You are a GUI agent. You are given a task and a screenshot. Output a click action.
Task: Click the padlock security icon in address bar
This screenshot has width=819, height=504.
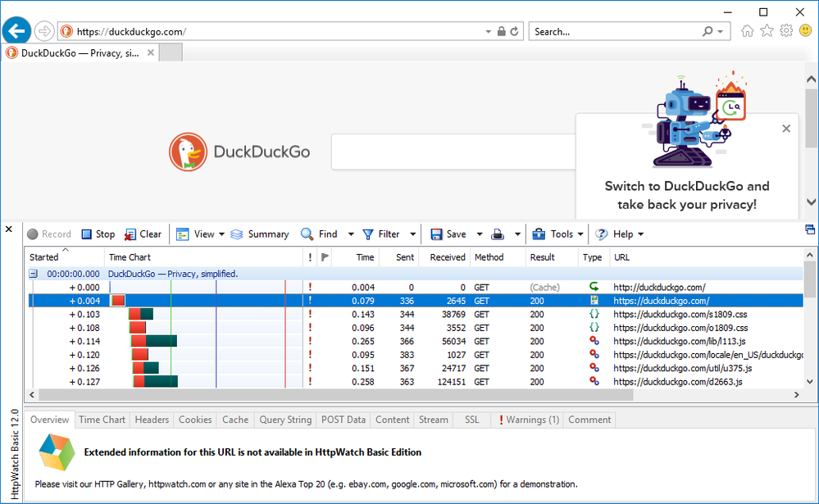502,31
